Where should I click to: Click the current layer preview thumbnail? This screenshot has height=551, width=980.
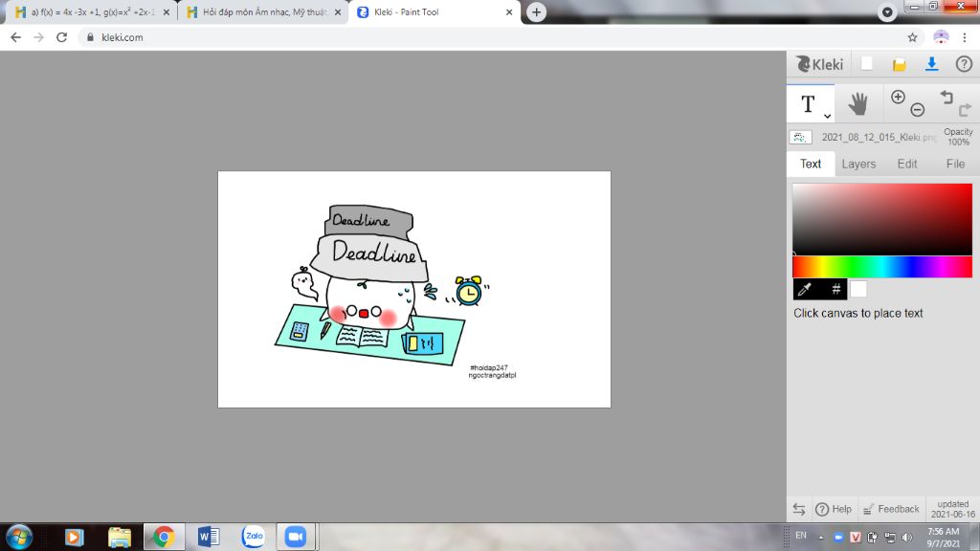point(800,137)
